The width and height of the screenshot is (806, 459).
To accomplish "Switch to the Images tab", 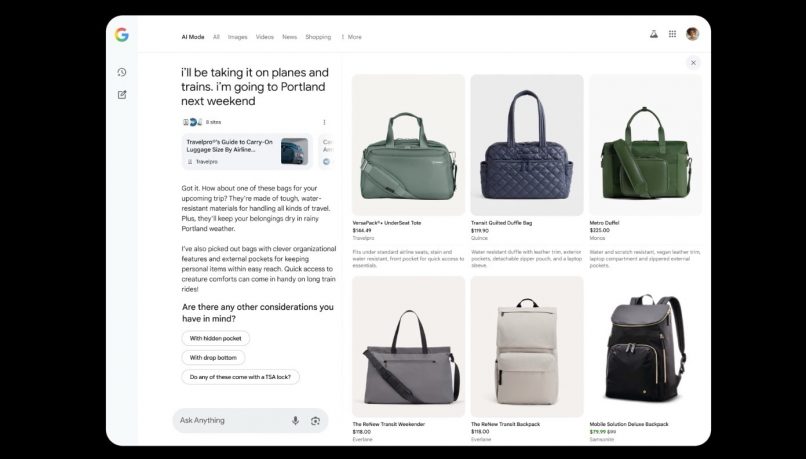I will click(x=237, y=37).
